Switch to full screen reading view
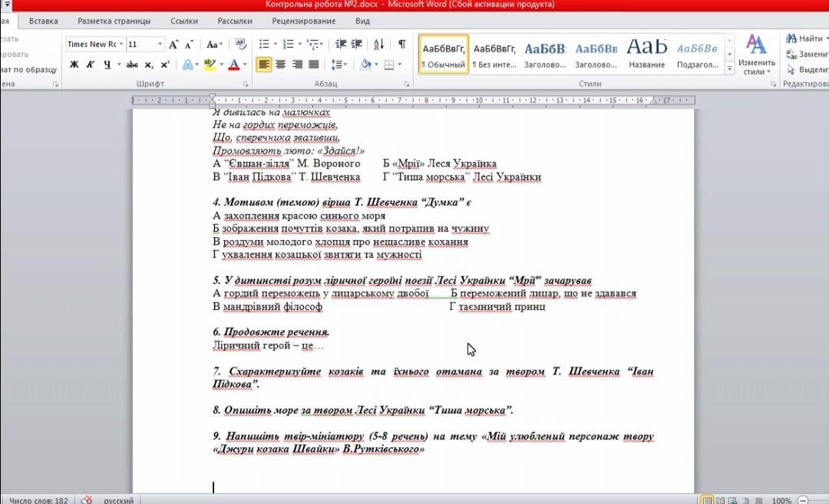 720,499
